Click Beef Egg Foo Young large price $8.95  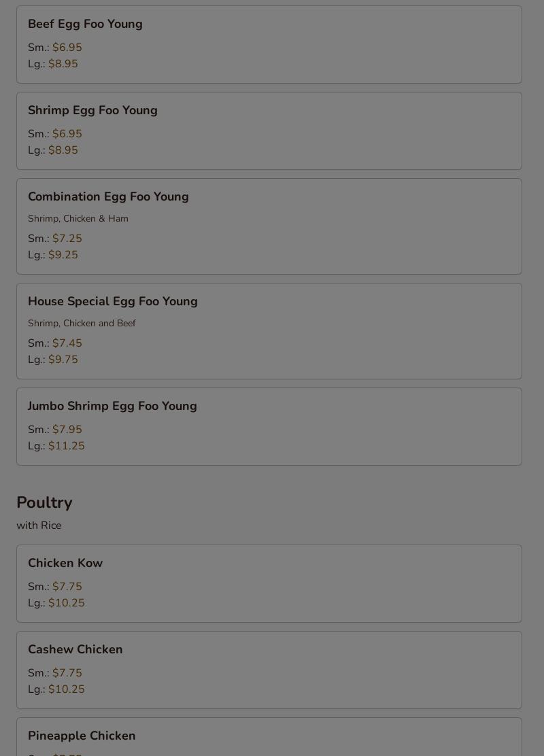63,64
